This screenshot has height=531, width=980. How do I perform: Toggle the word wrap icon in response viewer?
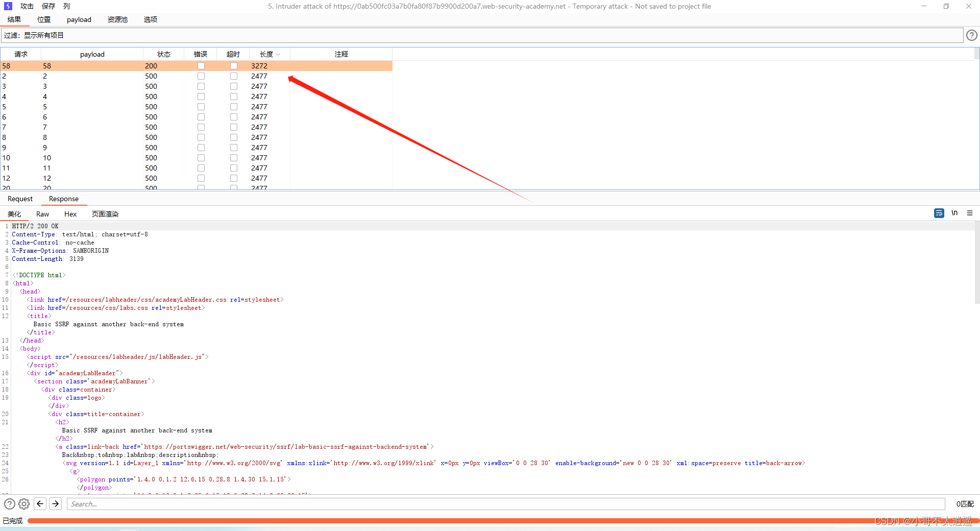tap(939, 213)
